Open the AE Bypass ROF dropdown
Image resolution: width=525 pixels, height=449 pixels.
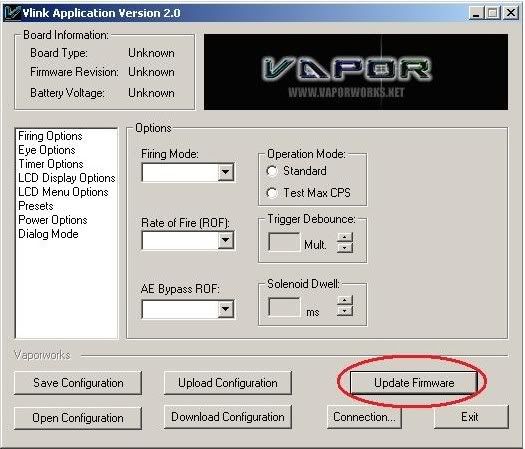(225, 309)
